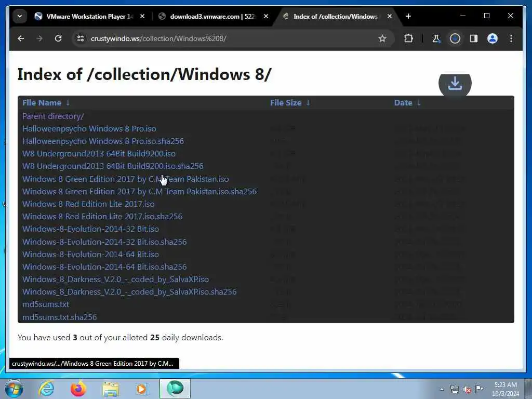Open the Parent directory link
The image size is (532, 399).
(53, 116)
